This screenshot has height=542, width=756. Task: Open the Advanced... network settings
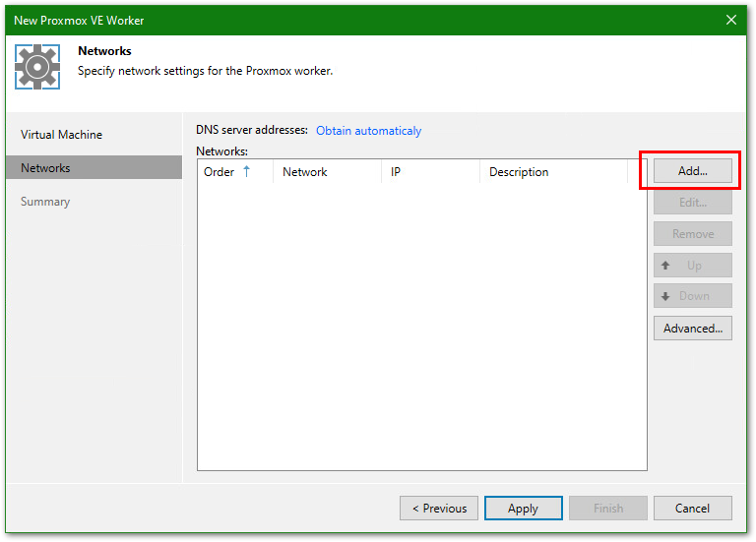[692, 329]
